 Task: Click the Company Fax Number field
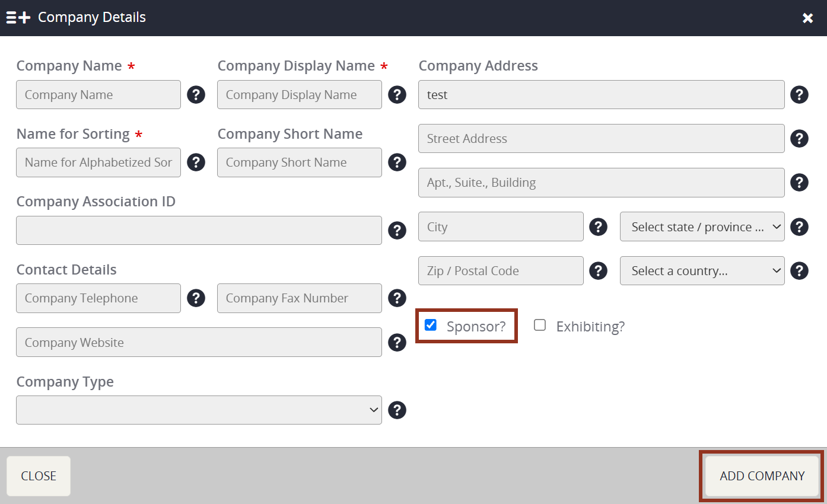pos(300,298)
